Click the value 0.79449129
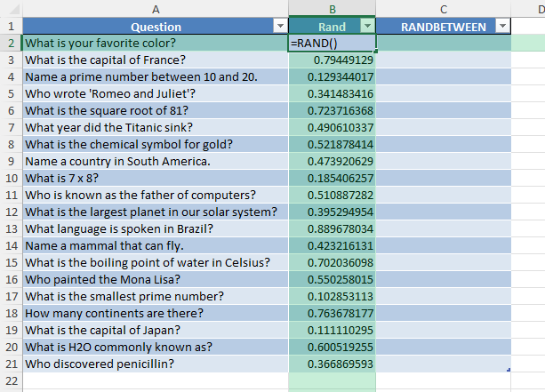Screen dimensions: 545x392 (x=343, y=60)
